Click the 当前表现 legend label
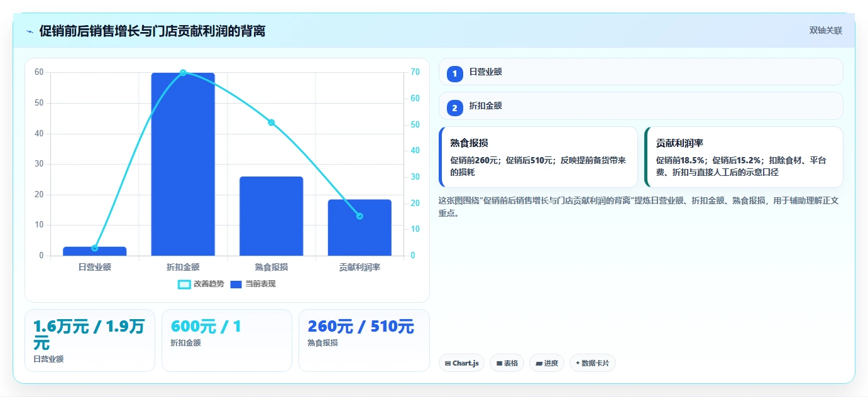The height and width of the screenshot is (397, 868). coord(260,284)
